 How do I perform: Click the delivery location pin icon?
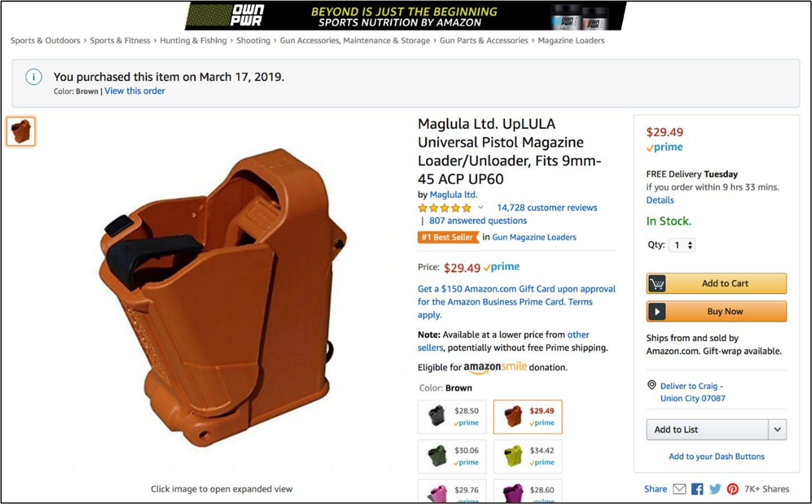pos(651,385)
